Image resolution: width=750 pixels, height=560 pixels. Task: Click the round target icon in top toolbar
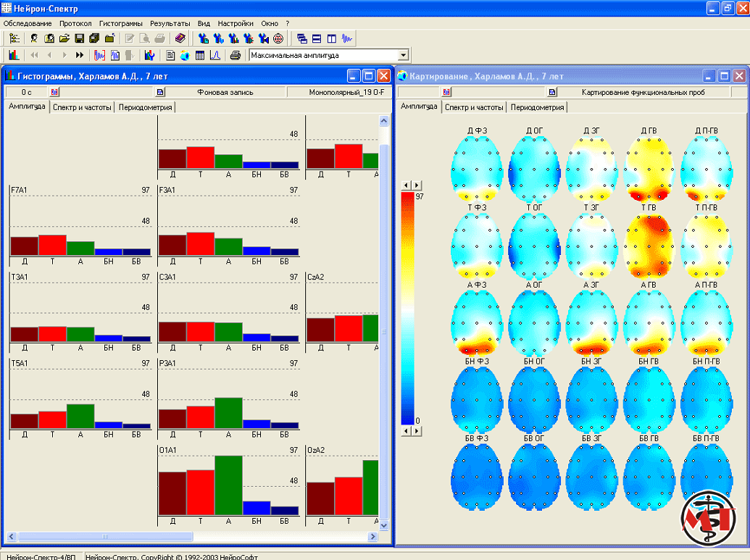coord(278,38)
